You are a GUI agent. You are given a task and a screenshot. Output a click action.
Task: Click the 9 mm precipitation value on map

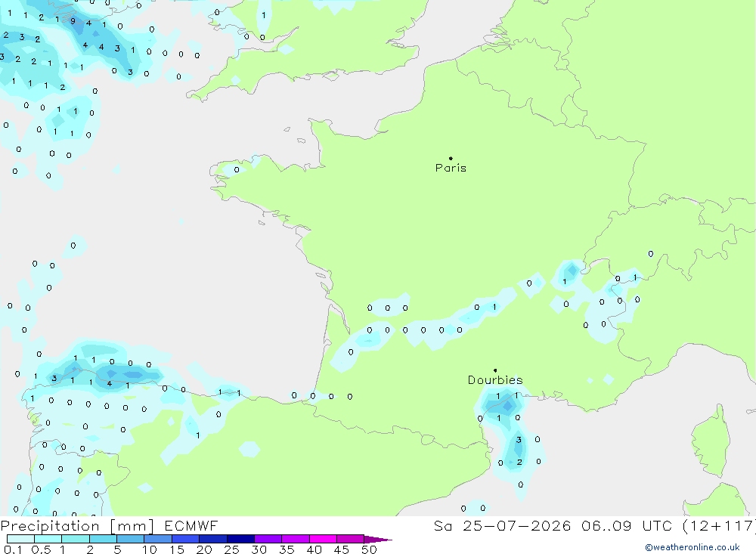click(73, 20)
